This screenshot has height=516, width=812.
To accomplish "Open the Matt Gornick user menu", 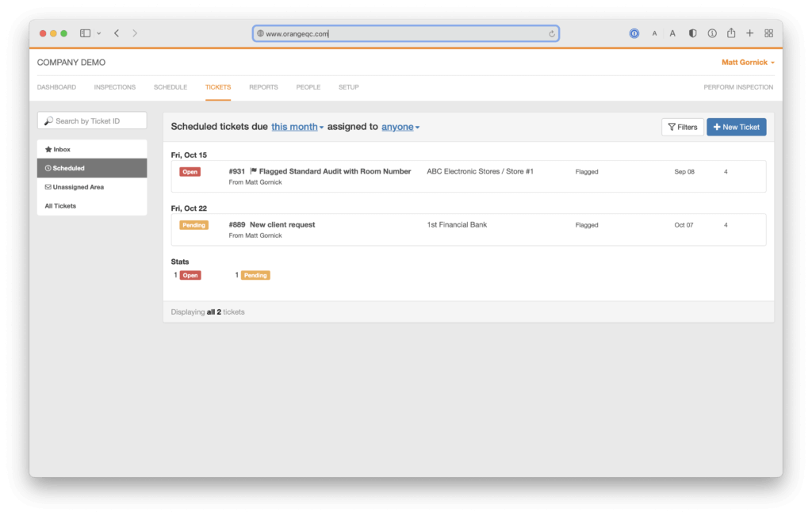I will pyautogui.click(x=748, y=62).
